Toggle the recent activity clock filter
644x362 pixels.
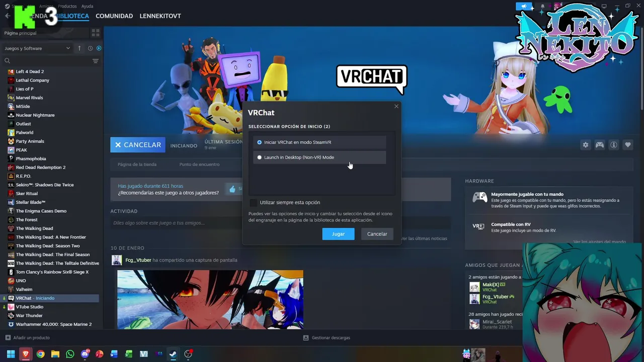pos(90,48)
